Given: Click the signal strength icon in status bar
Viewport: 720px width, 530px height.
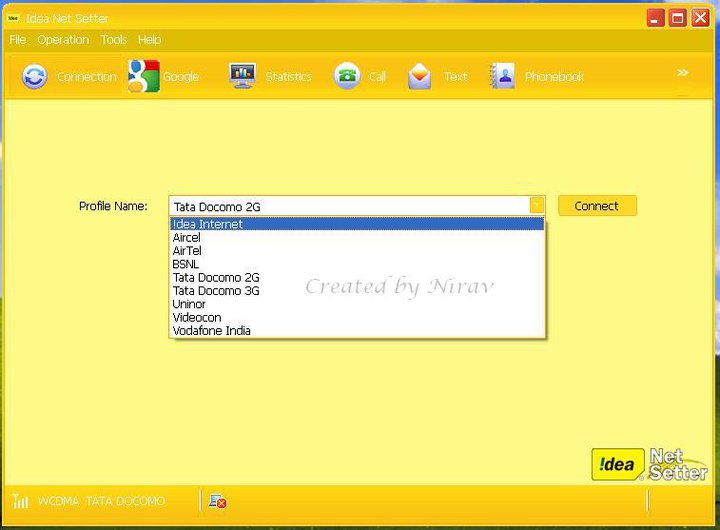Looking at the screenshot, I should [x=21, y=501].
